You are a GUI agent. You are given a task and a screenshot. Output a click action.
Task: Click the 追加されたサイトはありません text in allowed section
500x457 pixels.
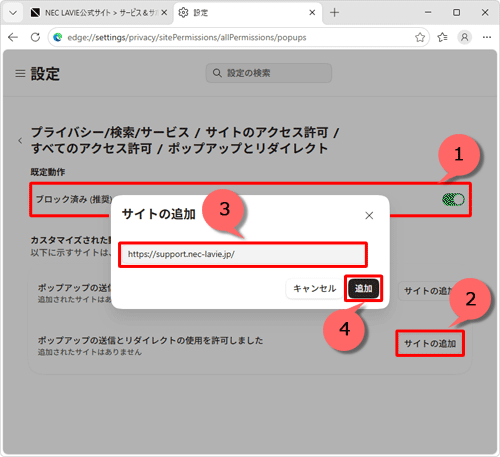point(90,352)
